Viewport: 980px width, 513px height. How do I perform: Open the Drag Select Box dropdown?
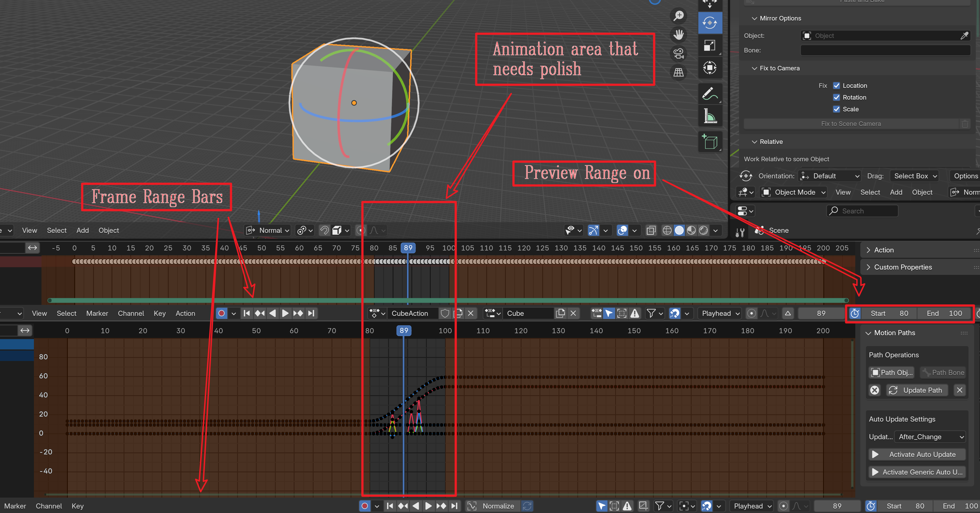point(915,176)
